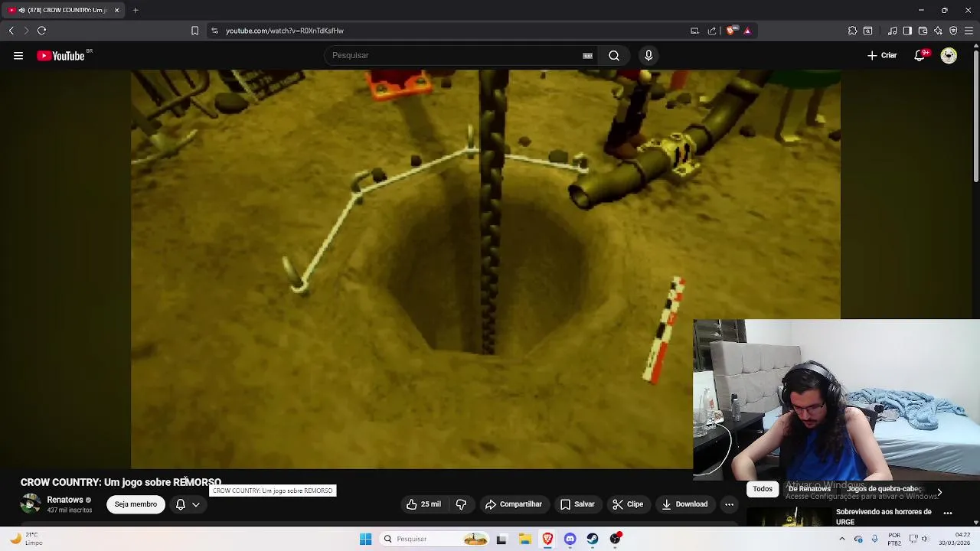Select Jogos de quebra-cabeça filter chip
The image size is (980, 551).
click(884, 489)
